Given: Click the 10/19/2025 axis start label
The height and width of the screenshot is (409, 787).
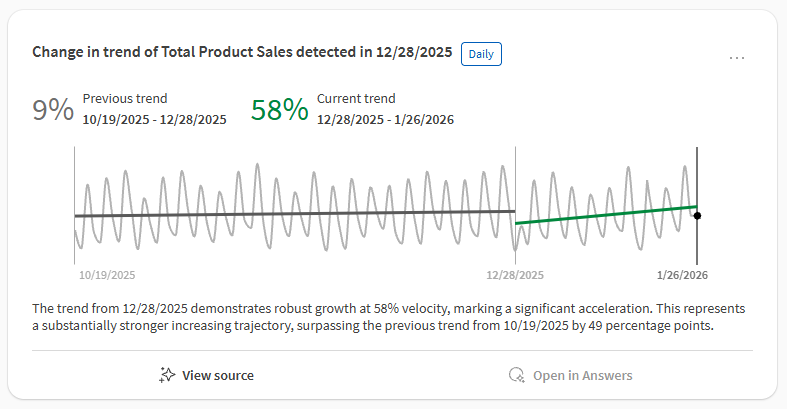Looking at the screenshot, I should [x=107, y=275].
